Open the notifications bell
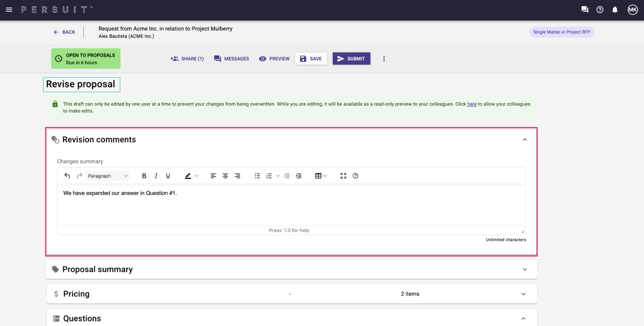The width and height of the screenshot is (644, 326). [615, 10]
